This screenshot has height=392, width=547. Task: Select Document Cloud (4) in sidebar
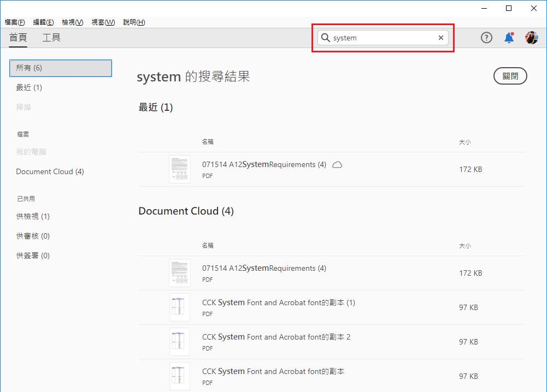[x=50, y=171]
